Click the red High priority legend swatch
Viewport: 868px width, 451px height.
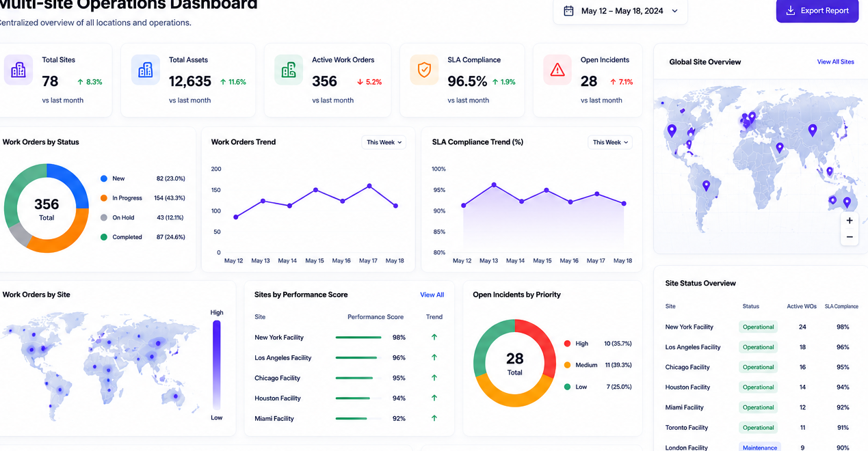tap(567, 344)
